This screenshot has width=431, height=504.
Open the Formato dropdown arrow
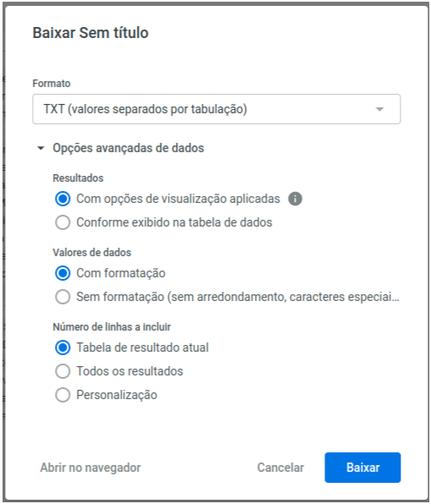(379, 109)
